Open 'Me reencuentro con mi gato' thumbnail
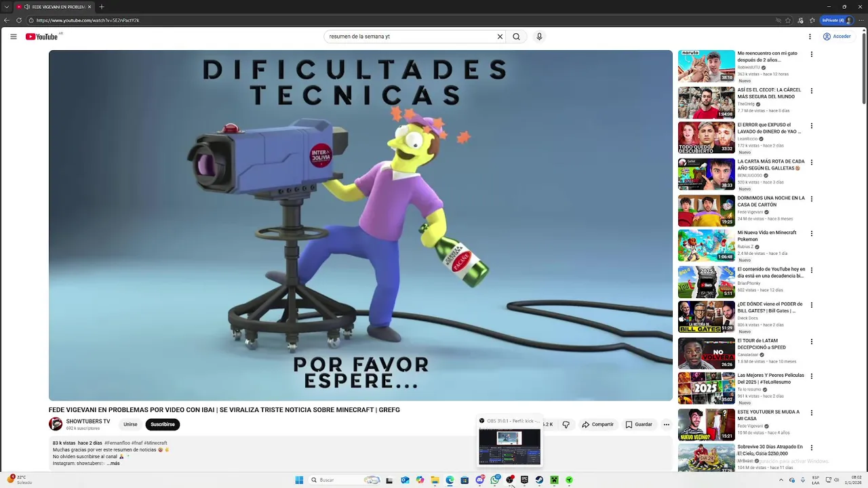 pyautogui.click(x=707, y=66)
